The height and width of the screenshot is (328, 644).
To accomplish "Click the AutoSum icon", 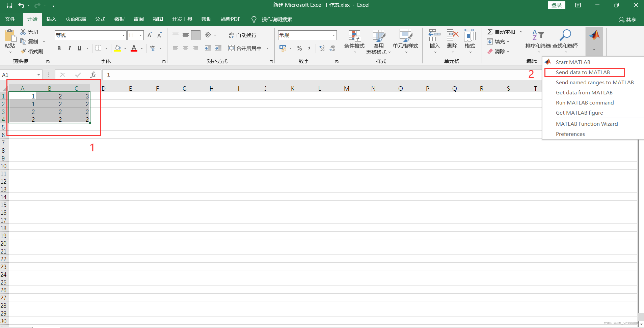I will pos(490,32).
